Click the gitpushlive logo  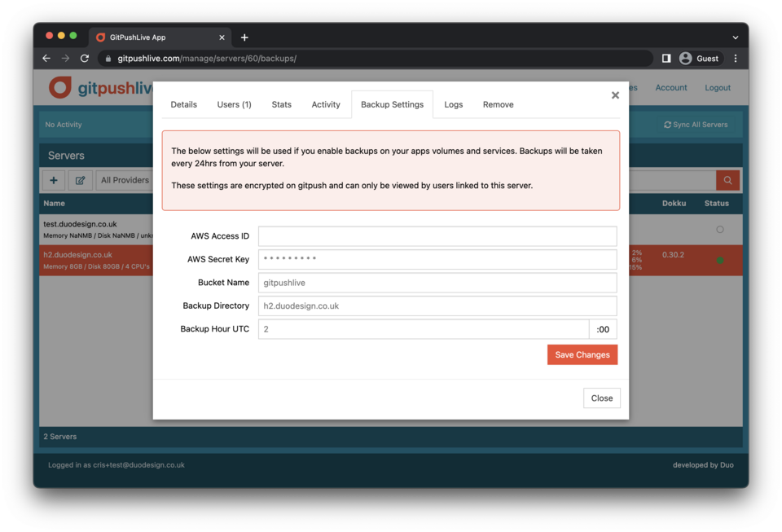click(101, 88)
